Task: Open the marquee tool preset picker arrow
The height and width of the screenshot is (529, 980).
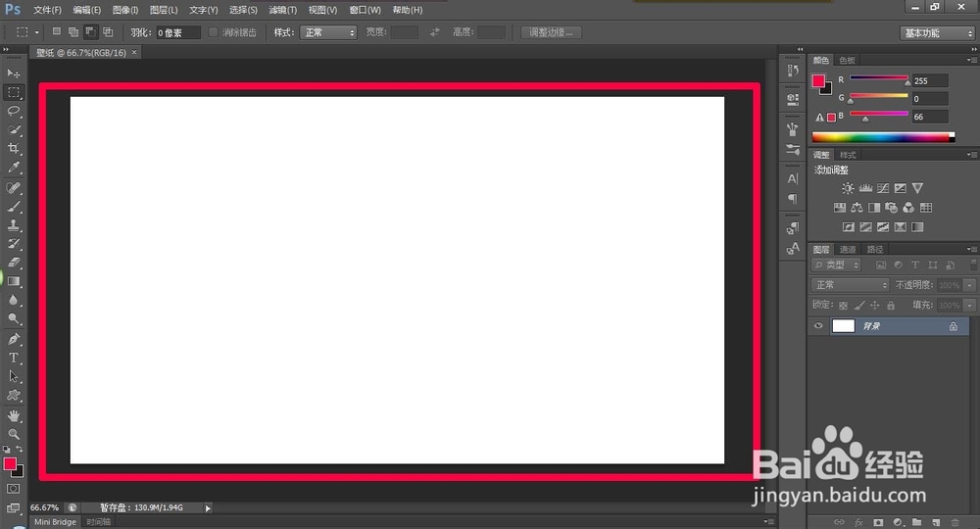Action: 37,32
